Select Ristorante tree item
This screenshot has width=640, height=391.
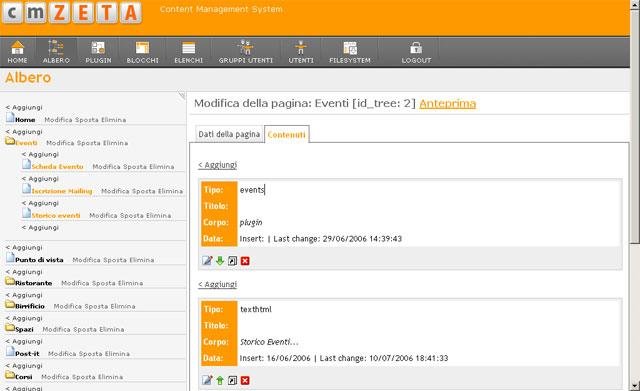point(34,283)
